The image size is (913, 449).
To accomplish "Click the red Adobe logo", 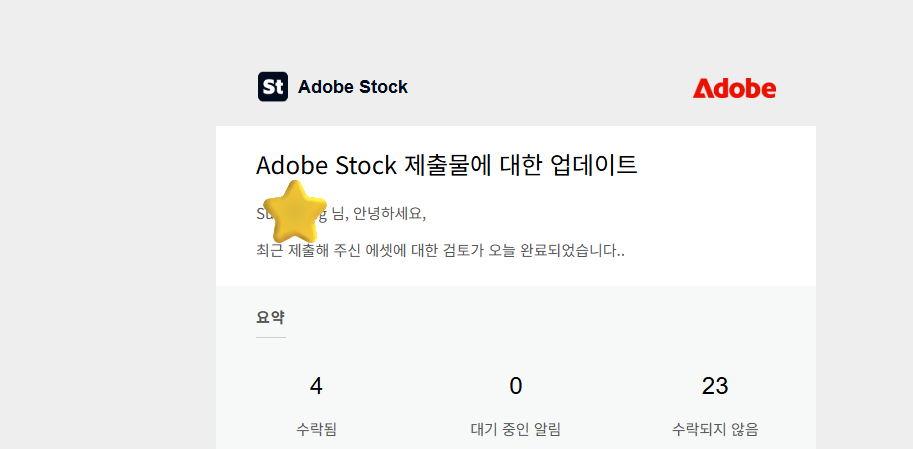I will click(734, 89).
